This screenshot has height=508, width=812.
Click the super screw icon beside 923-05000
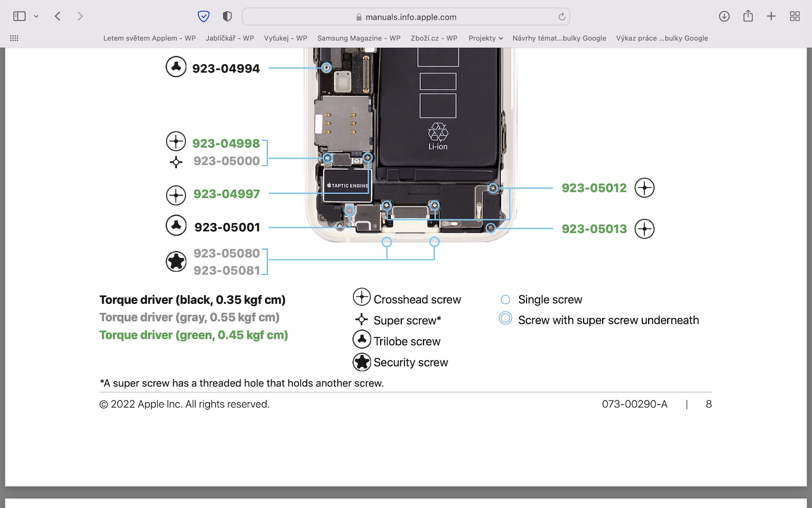tap(176, 162)
